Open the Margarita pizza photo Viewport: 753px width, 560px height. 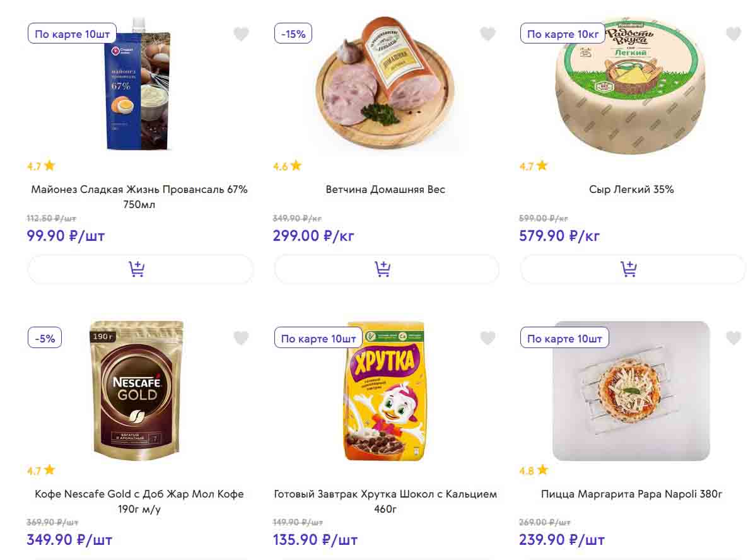coord(631,391)
